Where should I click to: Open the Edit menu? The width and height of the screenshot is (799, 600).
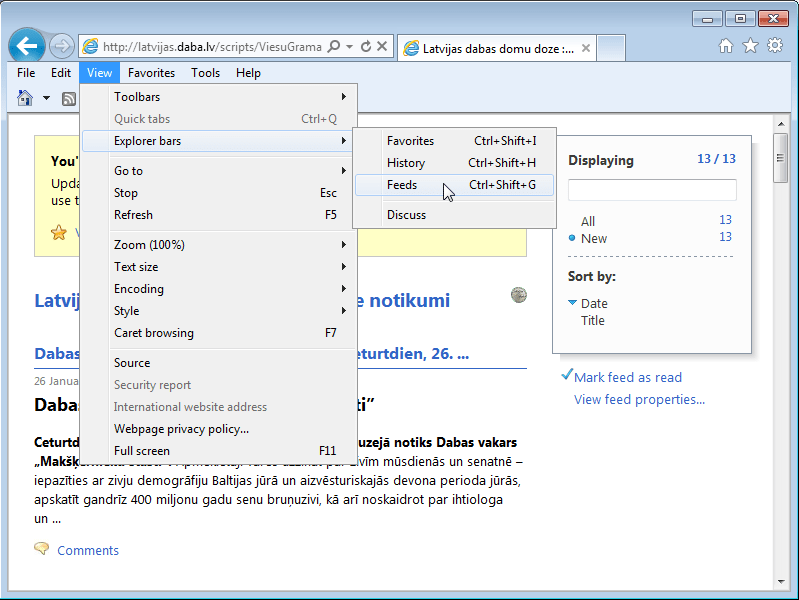(x=61, y=73)
